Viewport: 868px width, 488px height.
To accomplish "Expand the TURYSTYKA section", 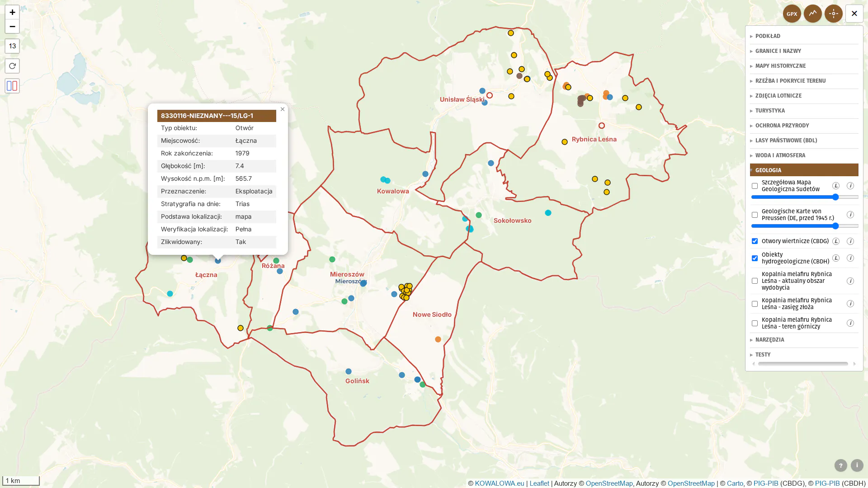I will coord(804,111).
